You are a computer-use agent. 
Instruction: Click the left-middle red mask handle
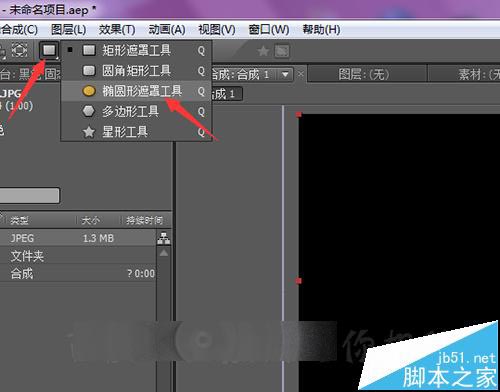click(x=299, y=281)
